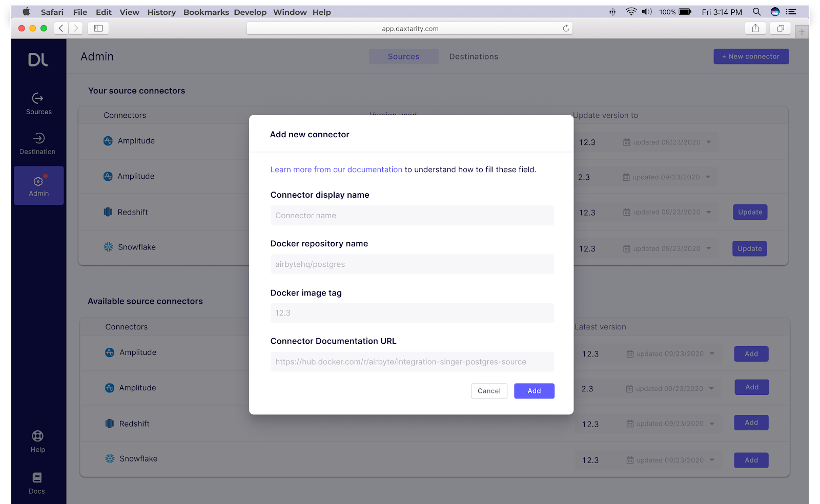Click the Connector Documentation URL field

pos(412,362)
